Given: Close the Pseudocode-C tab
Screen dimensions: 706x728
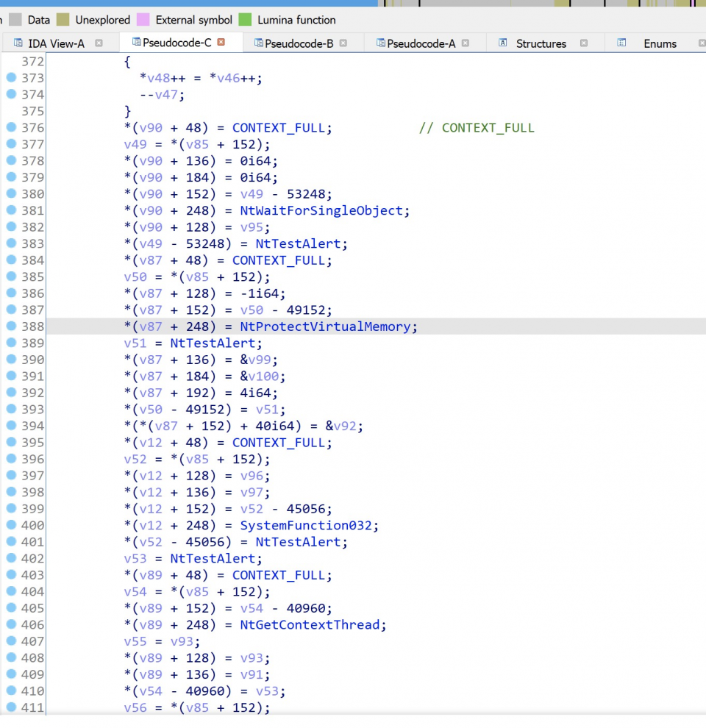Looking at the screenshot, I should pos(221,42).
